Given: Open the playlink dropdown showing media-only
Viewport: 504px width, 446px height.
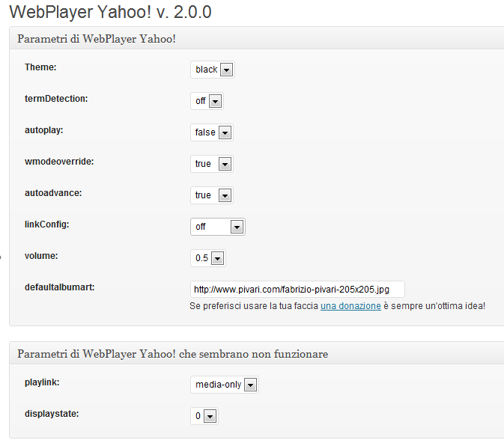Looking at the screenshot, I should [x=225, y=385].
